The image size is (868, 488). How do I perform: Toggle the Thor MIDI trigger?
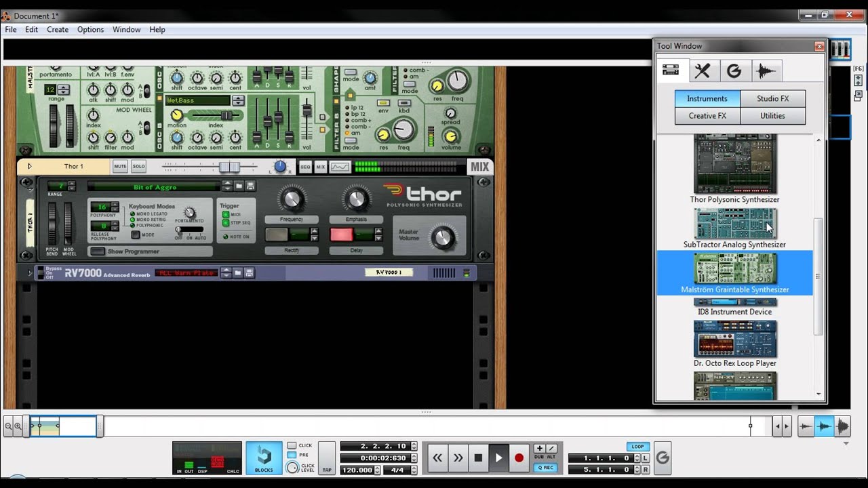pyautogui.click(x=226, y=214)
